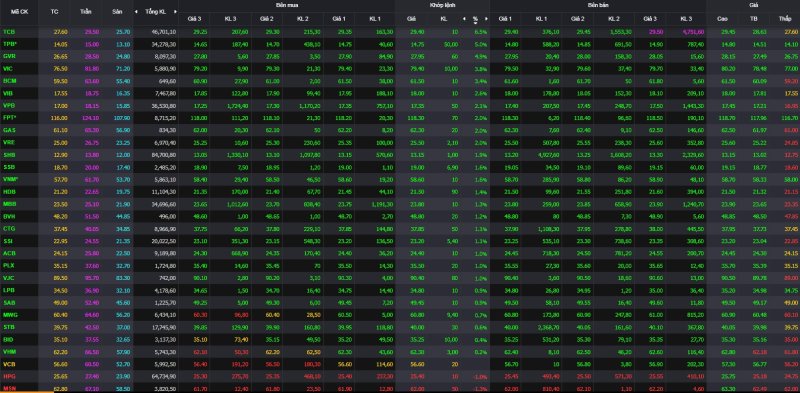The width and height of the screenshot is (800, 393).
Task: Open the VCB stock symbol
Action: tap(9, 364)
